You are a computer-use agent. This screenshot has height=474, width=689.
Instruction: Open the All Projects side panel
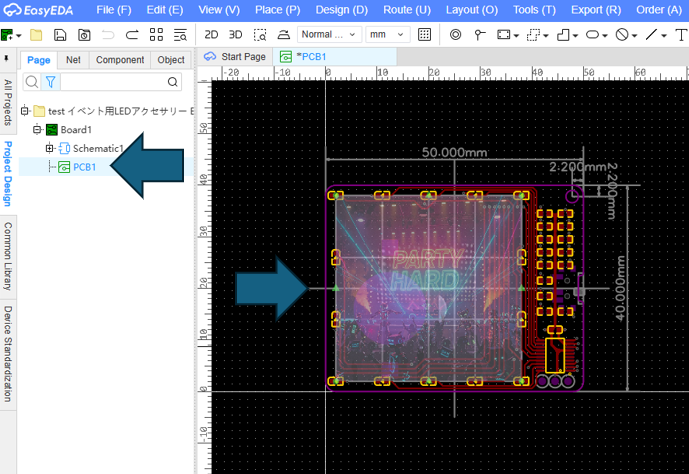tap(8, 102)
